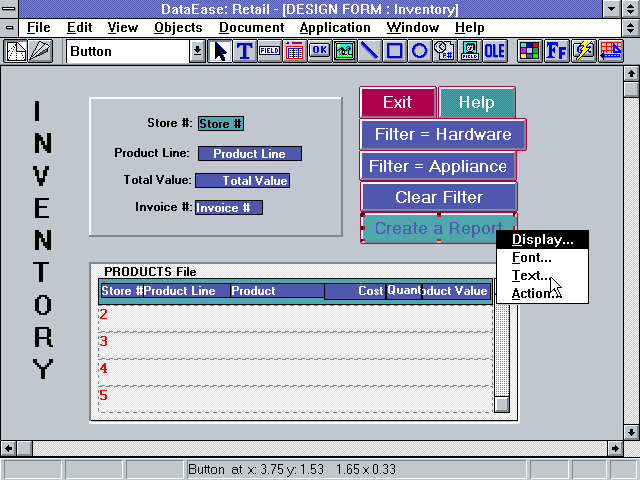Open the document control menu box
Image resolution: width=640 pixels, height=480 pixels.
pyautogui.click(x=9, y=28)
